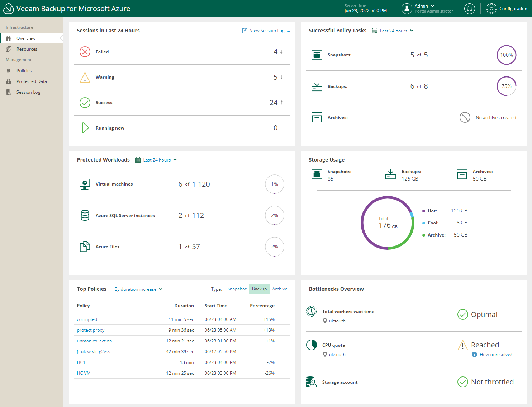Open Resources in sidebar
The width and height of the screenshot is (532, 407).
click(x=32, y=49)
